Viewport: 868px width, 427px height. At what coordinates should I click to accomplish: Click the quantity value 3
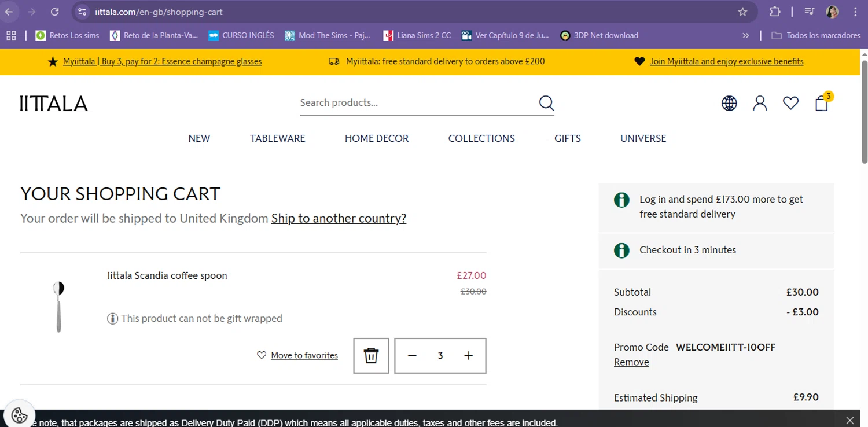(x=440, y=355)
